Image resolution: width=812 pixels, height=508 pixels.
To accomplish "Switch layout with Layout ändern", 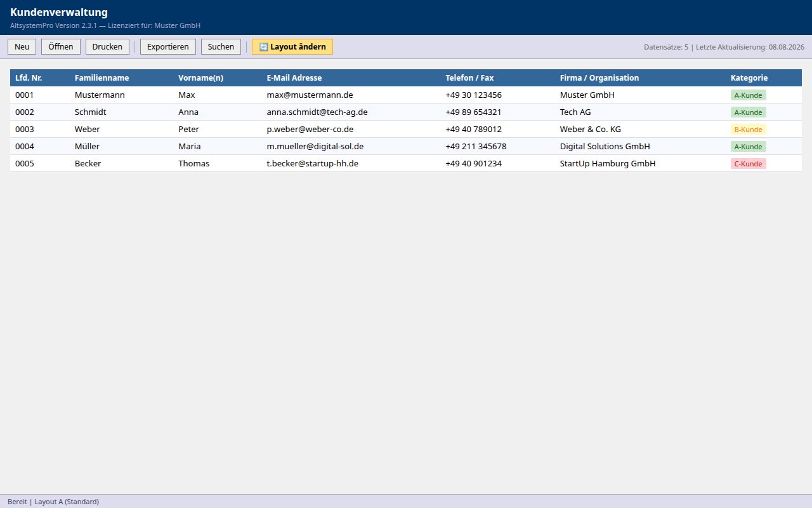I will tap(292, 46).
